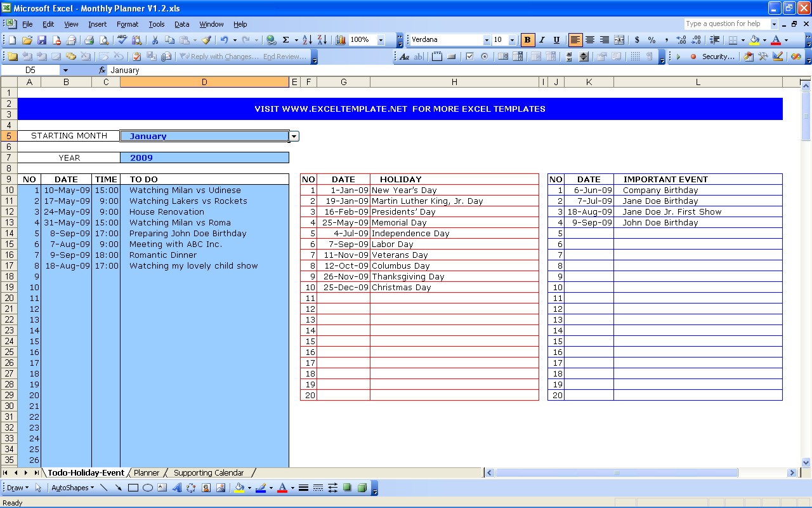Sort descending Z to A
The width and height of the screenshot is (812, 508).
tap(322, 40)
